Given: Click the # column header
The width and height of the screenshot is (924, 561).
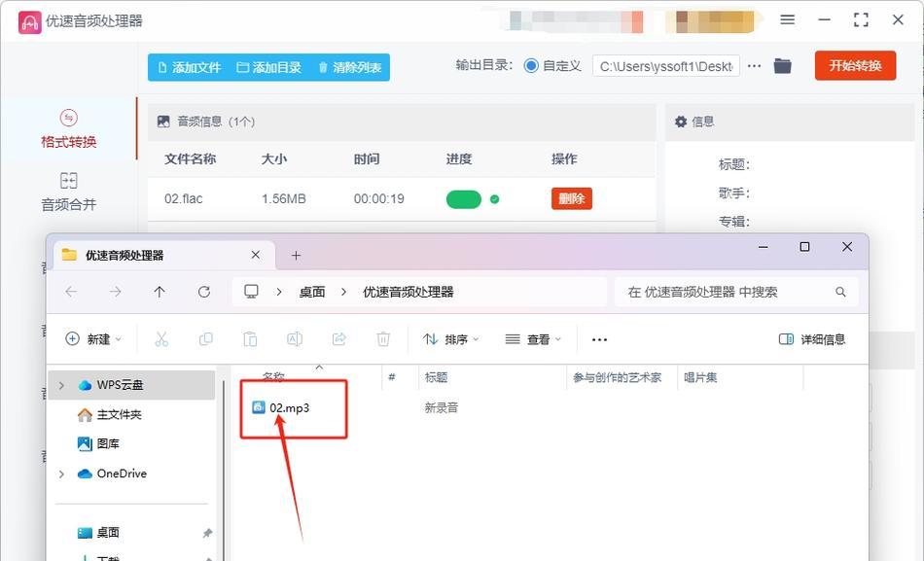Looking at the screenshot, I should click(x=392, y=377).
